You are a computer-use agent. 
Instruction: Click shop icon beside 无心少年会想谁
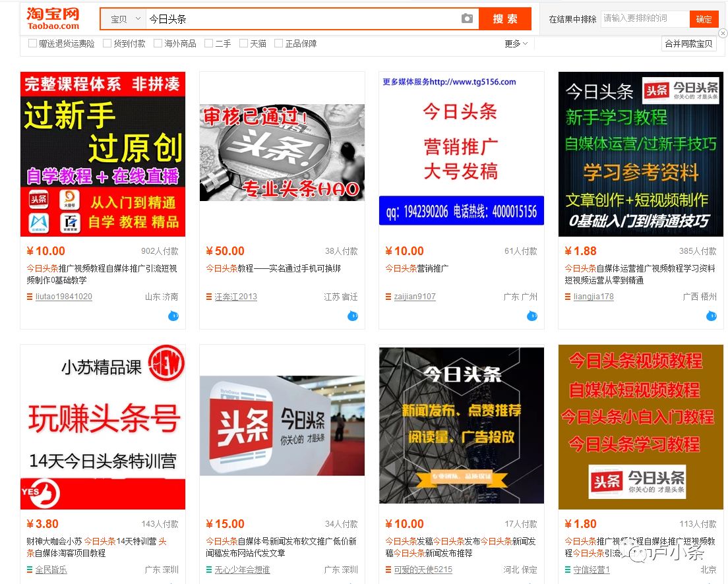209,569
